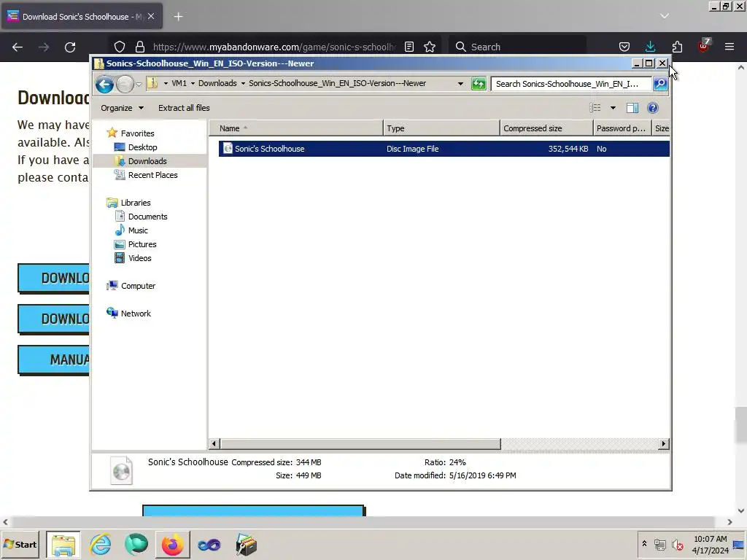Sort by Compressed size column header
747x560 pixels.
pyautogui.click(x=546, y=128)
